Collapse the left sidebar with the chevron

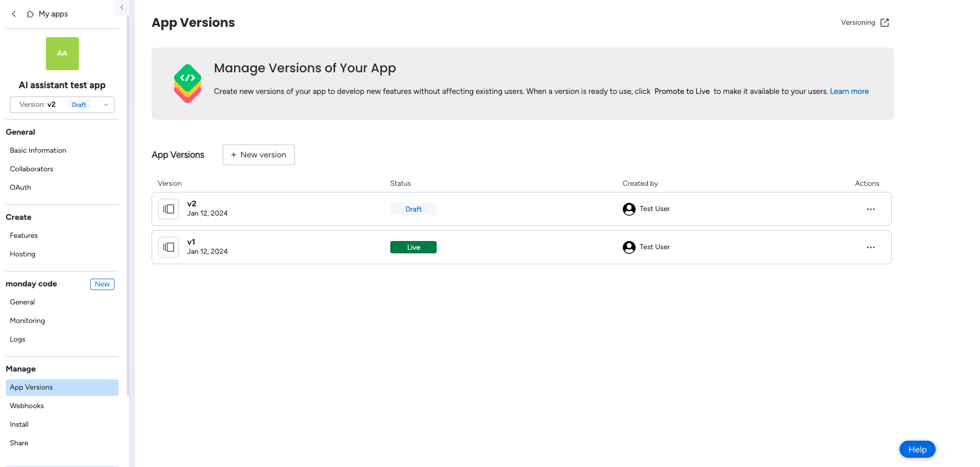pyautogui.click(x=122, y=7)
